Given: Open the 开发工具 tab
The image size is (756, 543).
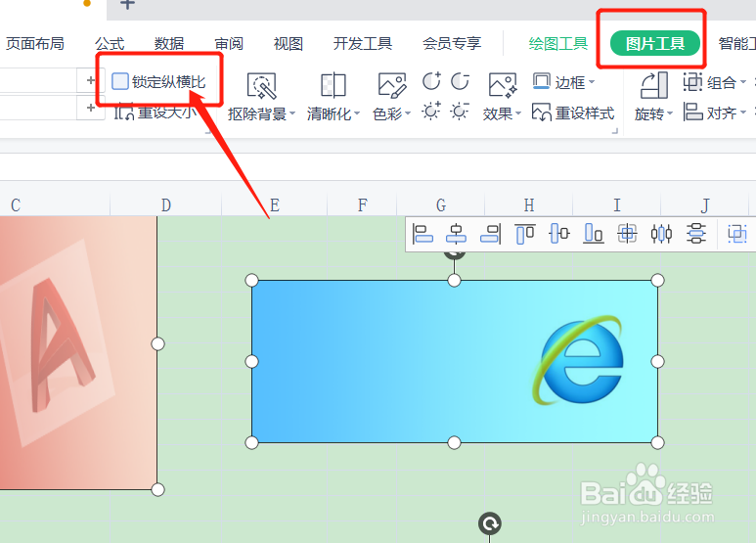Looking at the screenshot, I should pyautogui.click(x=363, y=44).
